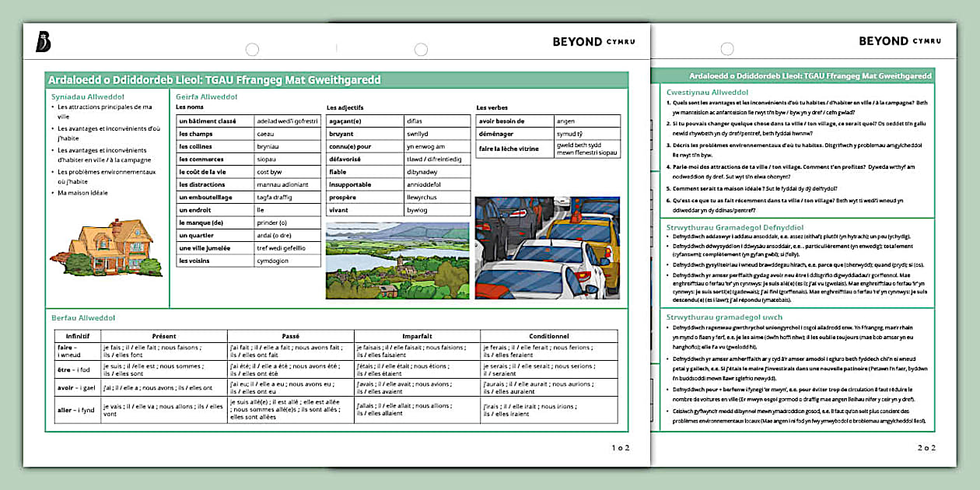Viewport: 980px width, 490px height.
Task: Click the '1 o 2' page number
Action: 620,447
